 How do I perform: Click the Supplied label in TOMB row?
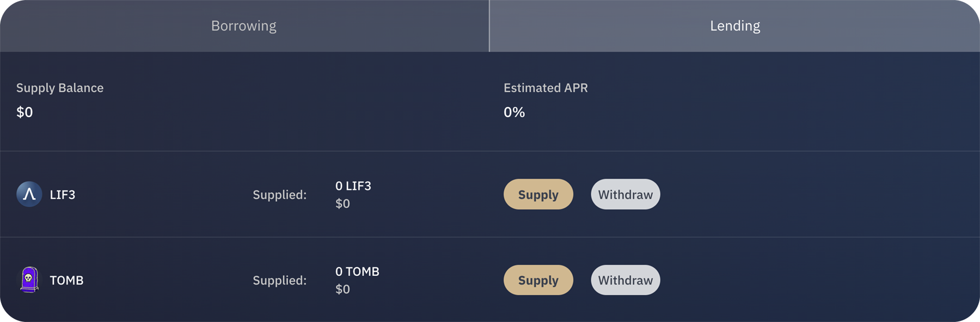pyautogui.click(x=279, y=280)
